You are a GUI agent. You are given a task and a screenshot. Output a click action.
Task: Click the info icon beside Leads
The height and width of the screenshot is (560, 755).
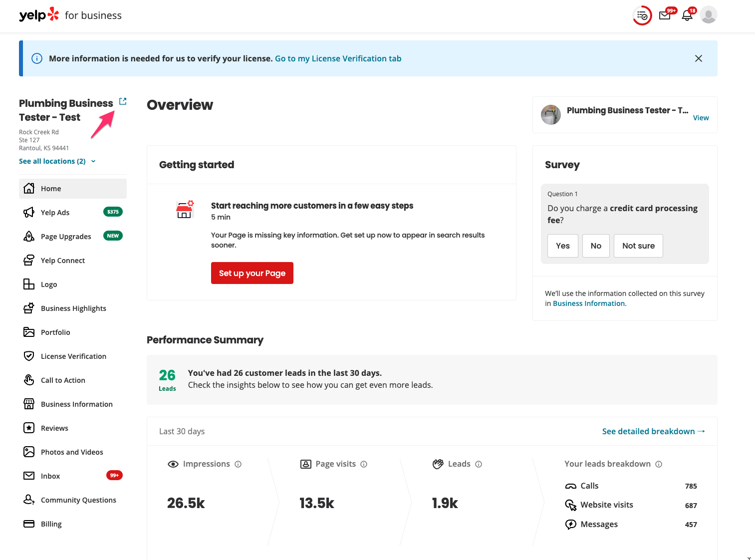click(x=479, y=464)
